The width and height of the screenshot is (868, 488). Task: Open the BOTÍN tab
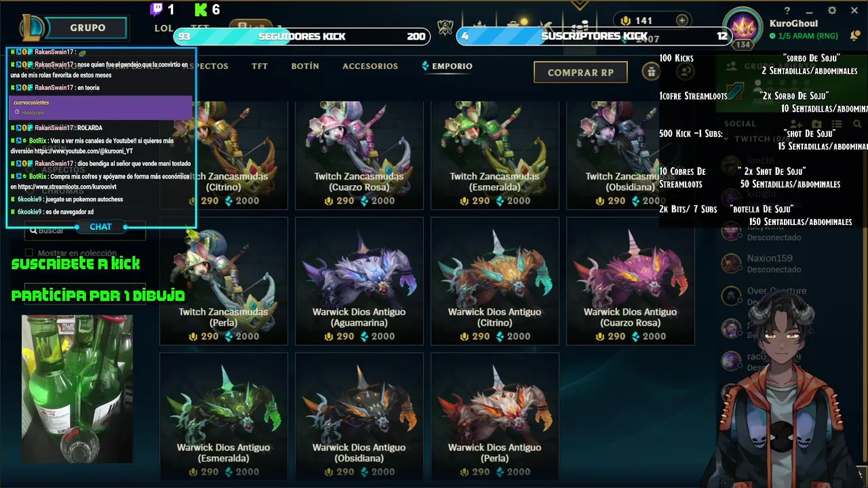pyautogui.click(x=305, y=66)
